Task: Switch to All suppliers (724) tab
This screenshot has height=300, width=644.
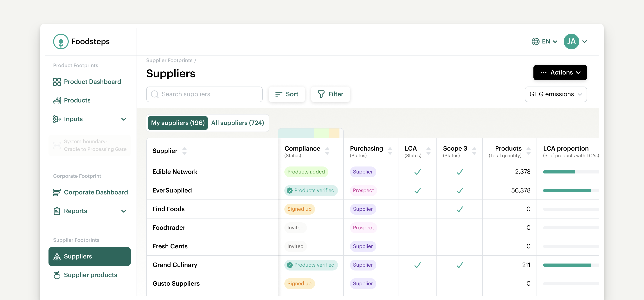Action: pyautogui.click(x=237, y=123)
